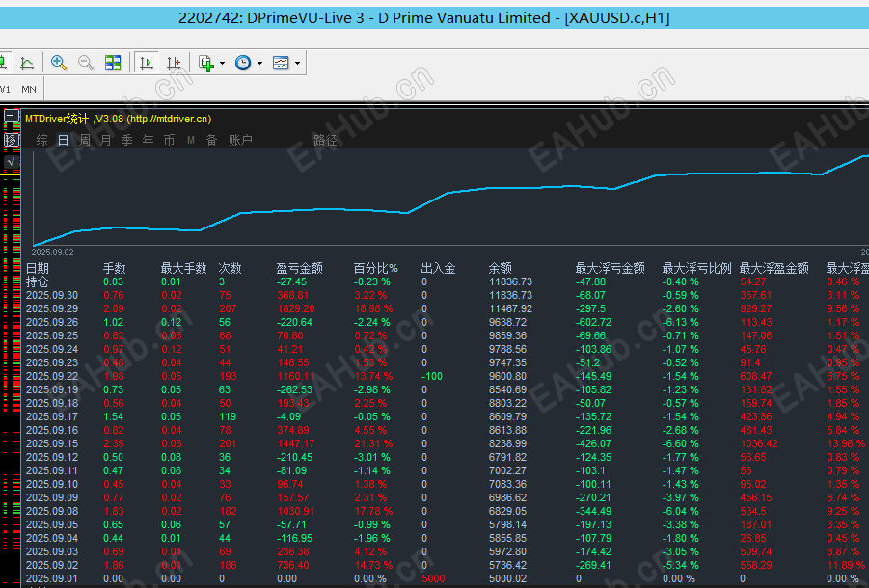Switch to the 月 monthly tab
869x588 pixels.
click(105, 140)
